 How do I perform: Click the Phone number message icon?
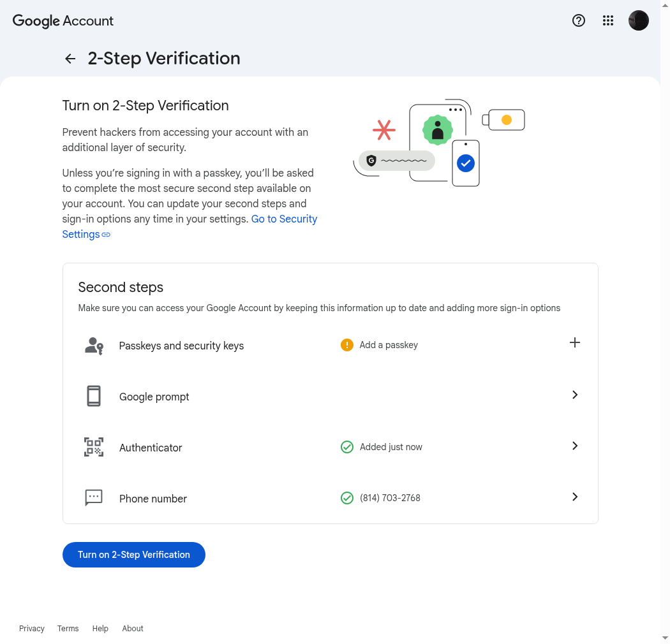coord(94,497)
